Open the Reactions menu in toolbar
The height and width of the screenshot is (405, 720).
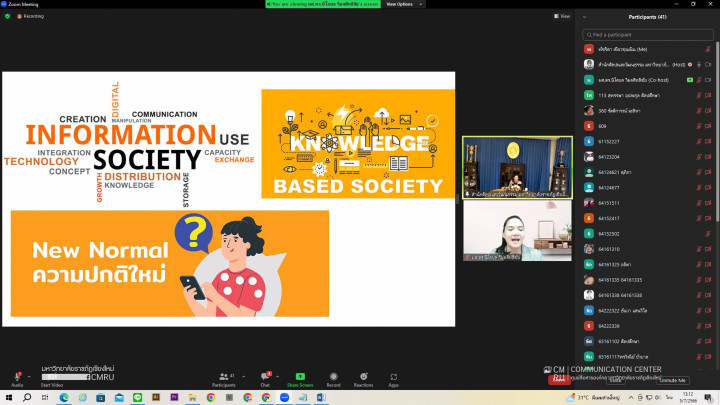coord(363,380)
